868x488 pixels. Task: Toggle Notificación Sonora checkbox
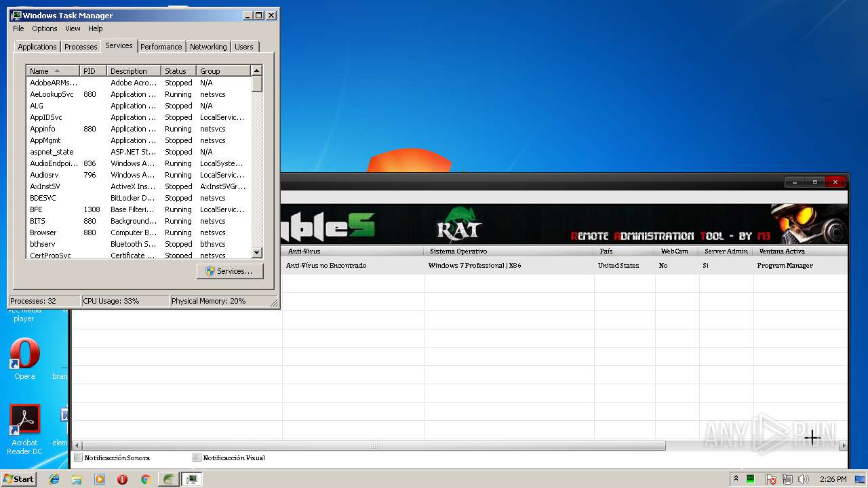[79, 457]
